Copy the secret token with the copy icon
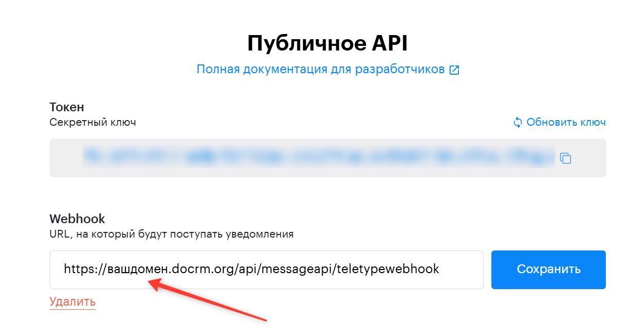This screenshot has height=335, width=644. (x=566, y=158)
